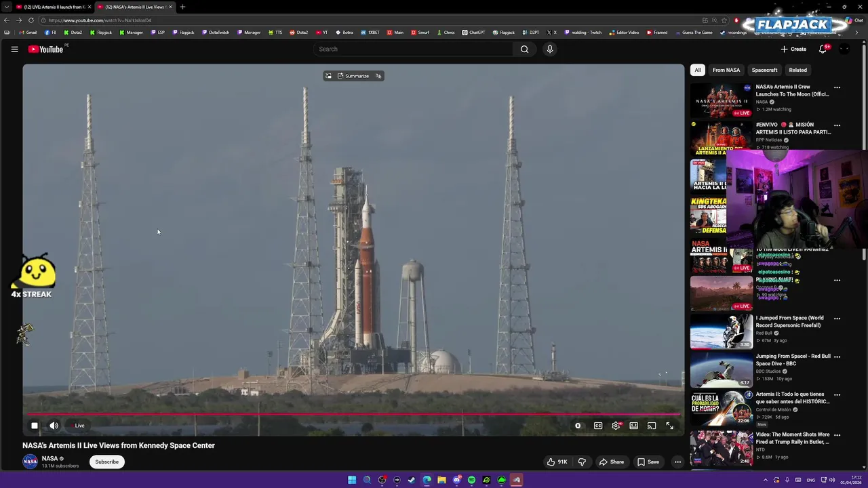Stop the live video with the stop button
868x488 pixels.
(x=35, y=426)
